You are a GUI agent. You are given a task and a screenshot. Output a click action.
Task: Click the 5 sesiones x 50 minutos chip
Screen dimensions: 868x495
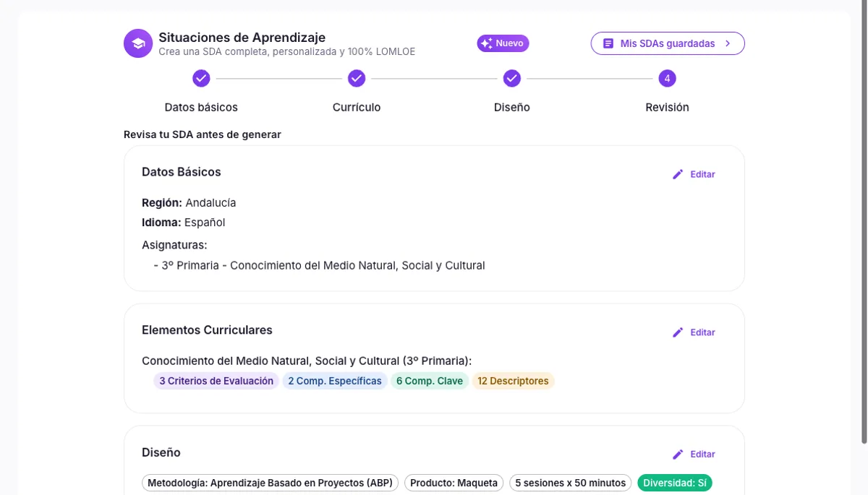click(x=570, y=483)
